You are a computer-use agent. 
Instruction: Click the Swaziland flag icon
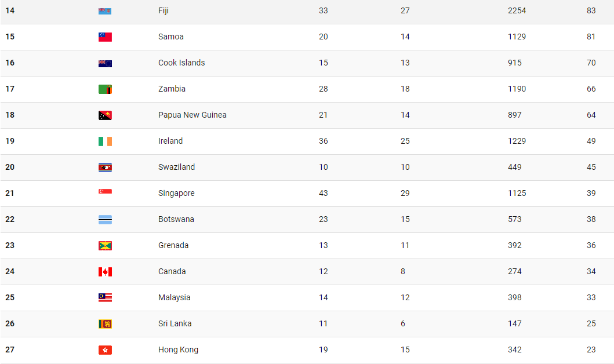click(x=105, y=168)
